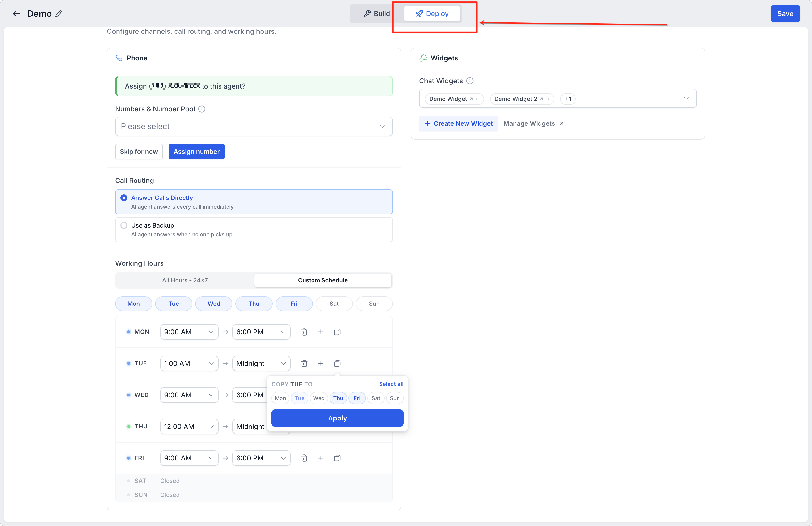The image size is (812, 526).
Task: Switch to the Build tab
Action: pyautogui.click(x=377, y=14)
